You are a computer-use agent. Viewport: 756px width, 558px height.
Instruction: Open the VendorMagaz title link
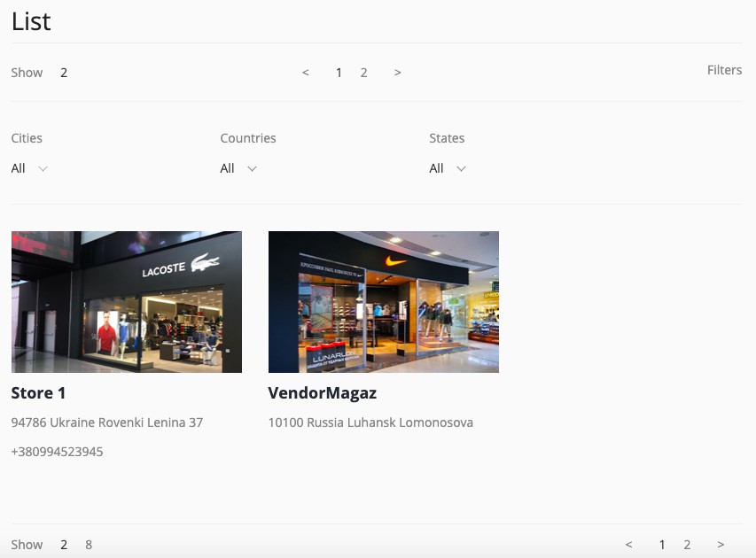pyautogui.click(x=322, y=393)
